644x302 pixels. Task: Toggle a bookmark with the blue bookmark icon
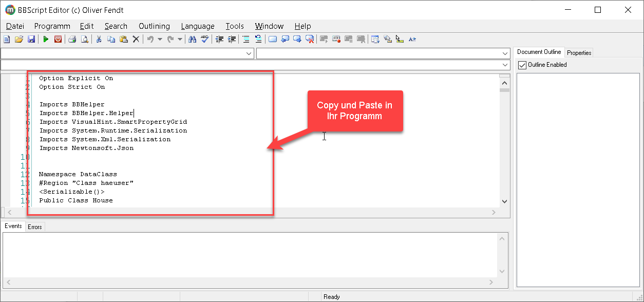pyautogui.click(x=273, y=39)
